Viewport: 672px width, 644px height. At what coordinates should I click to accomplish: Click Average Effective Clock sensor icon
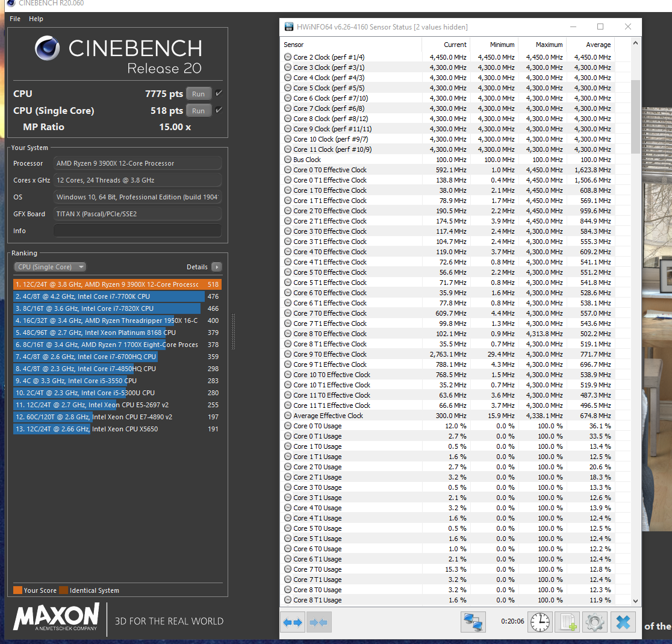288,416
